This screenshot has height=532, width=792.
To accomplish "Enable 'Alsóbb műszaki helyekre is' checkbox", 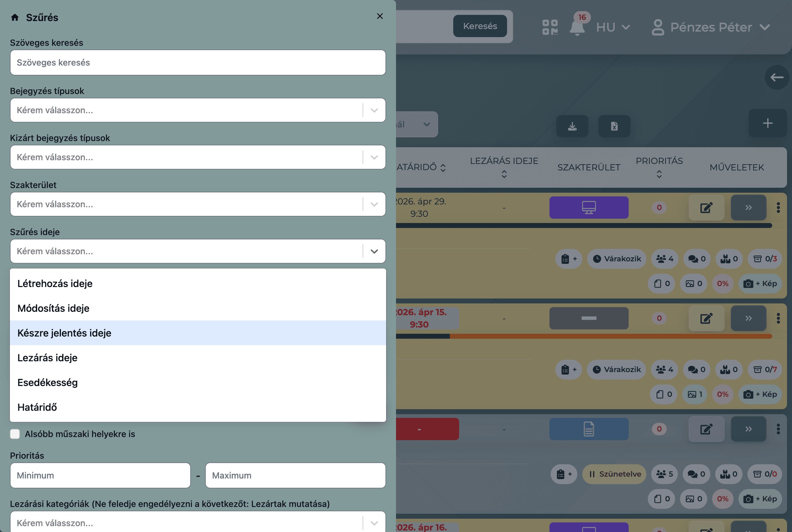I will (15, 434).
